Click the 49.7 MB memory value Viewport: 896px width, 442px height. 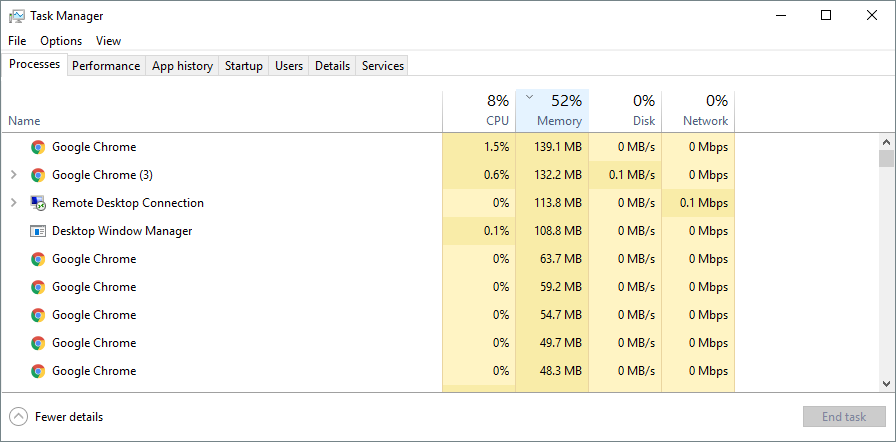(x=561, y=343)
